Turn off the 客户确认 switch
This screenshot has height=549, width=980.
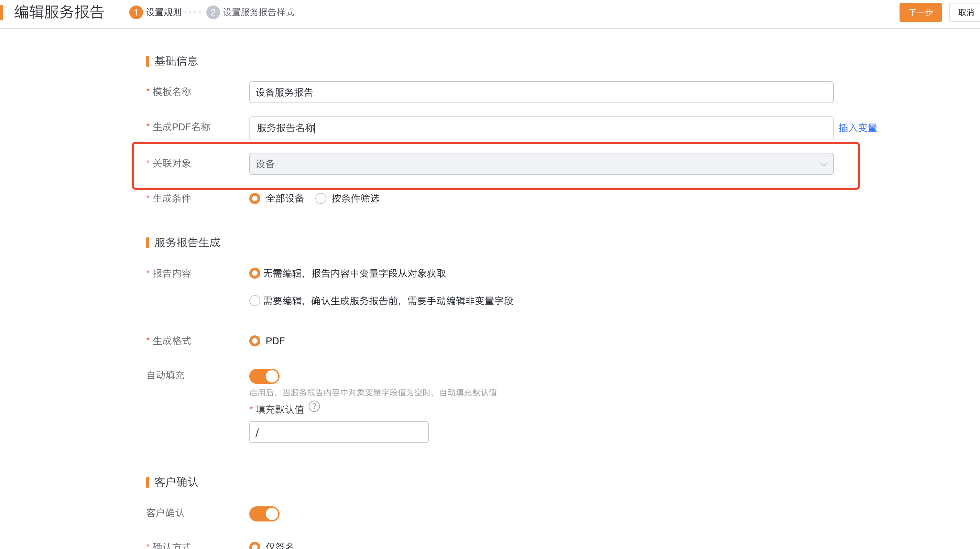pos(264,513)
